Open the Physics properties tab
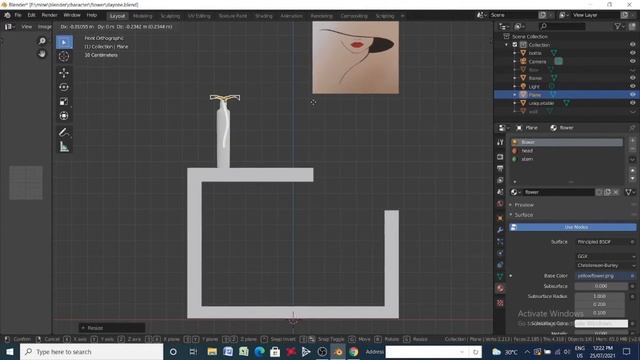Screen dimensions: 640x360 [x=500, y=253]
